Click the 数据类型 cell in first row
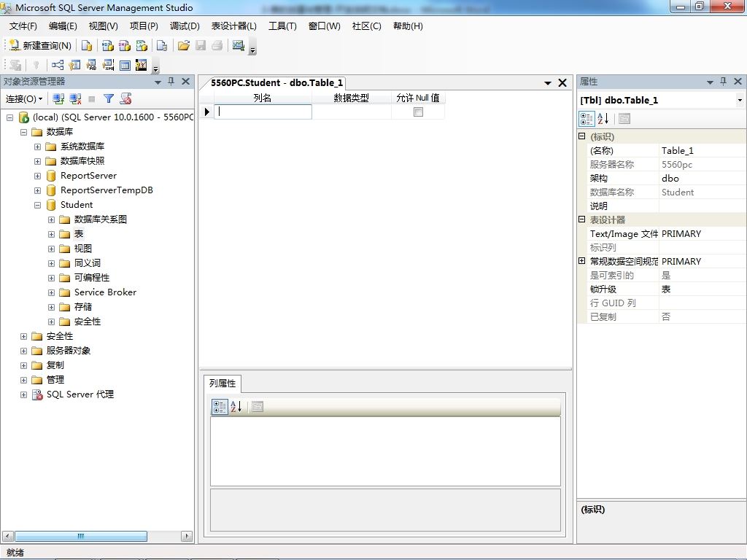 (x=352, y=112)
